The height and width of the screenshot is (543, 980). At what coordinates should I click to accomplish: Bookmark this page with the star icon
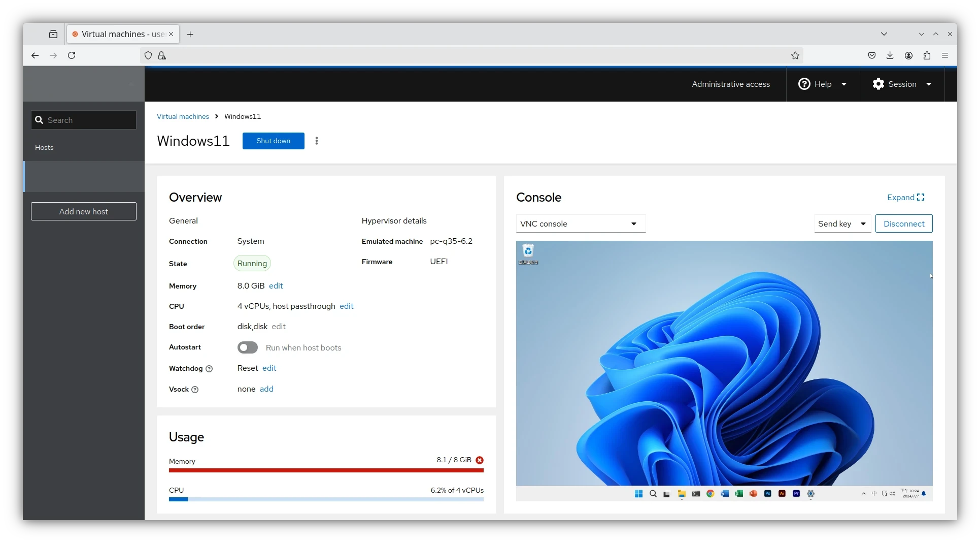795,55
